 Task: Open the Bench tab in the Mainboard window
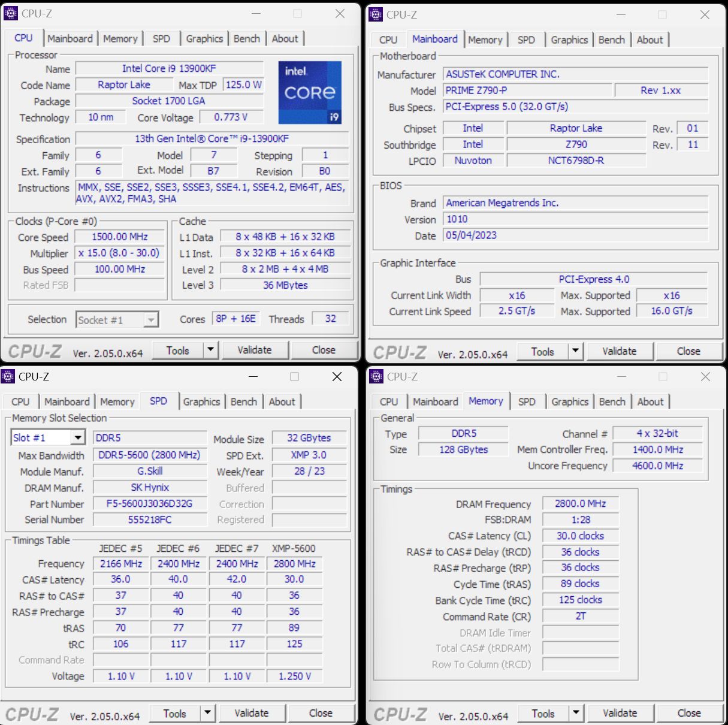coord(612,40)
